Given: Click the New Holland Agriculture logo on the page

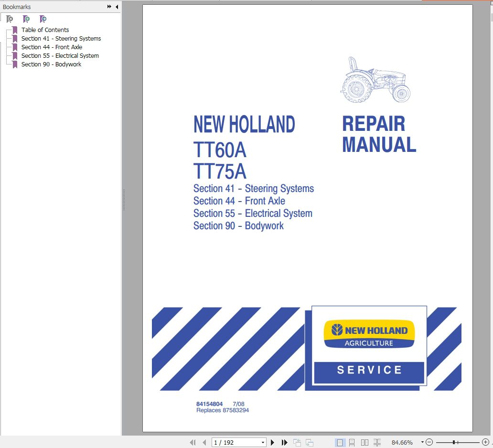Looking at the screenshot, I should tap(369, 334).
